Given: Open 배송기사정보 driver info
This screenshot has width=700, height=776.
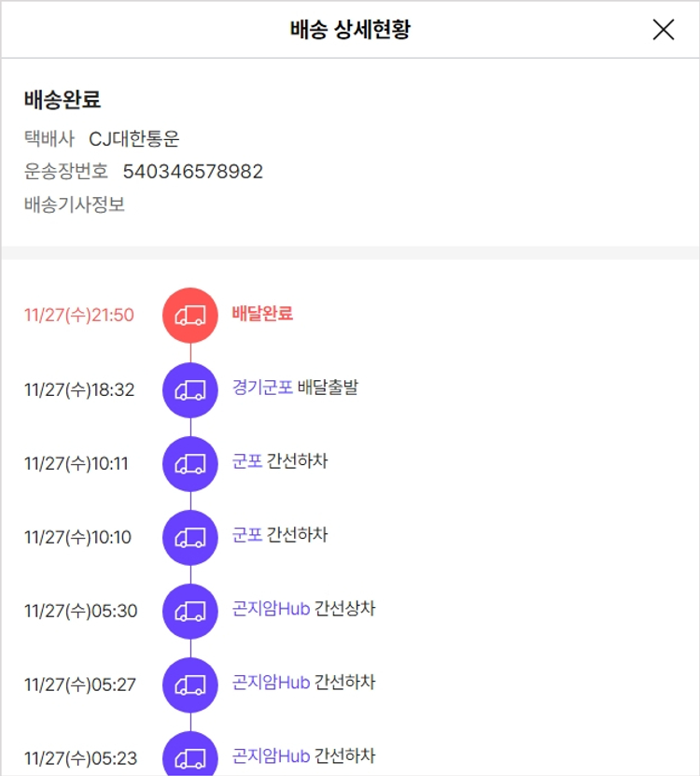Looking at the screenshot, I should pyautogui.click(x=75, y=205).
